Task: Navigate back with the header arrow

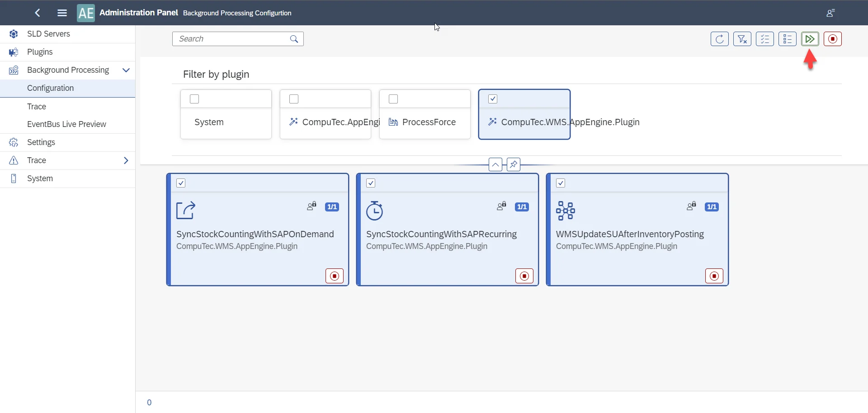Action: 38,13
